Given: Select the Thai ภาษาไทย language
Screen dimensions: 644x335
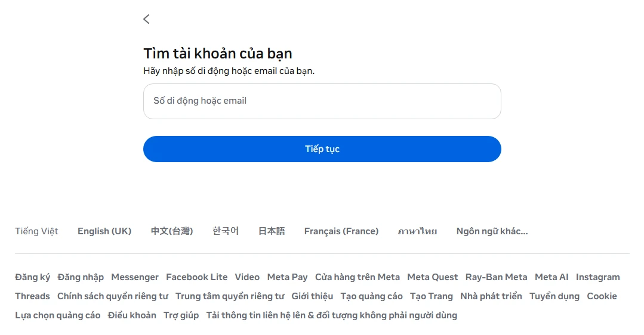Looking at the screenshot, I should tap(417, 231).
